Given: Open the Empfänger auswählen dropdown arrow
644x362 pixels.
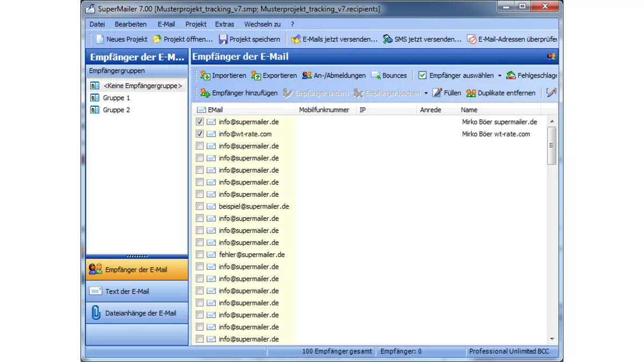Looking at the screenshot, I should 499,75.
